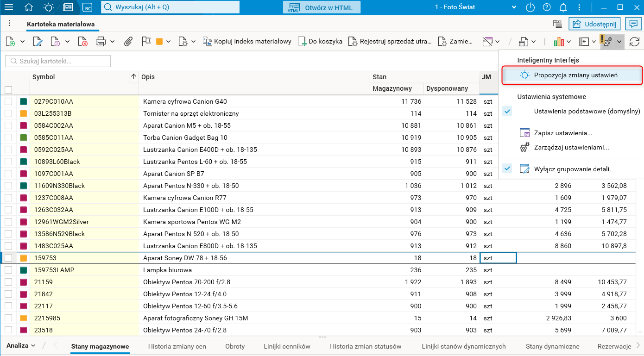The image size is (644, 356).
Task: Click the home icon in title bar
Action: tap(29, 7)
